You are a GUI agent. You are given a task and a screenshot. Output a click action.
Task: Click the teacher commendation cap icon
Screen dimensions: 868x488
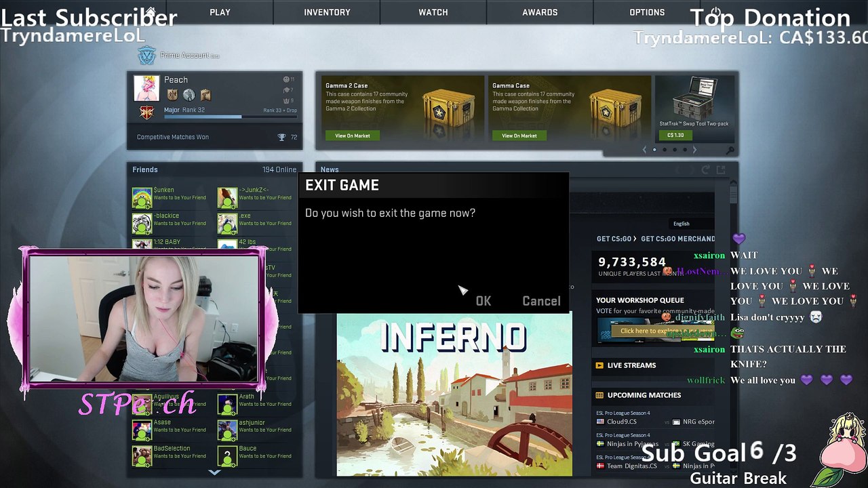pyautogui.click(x=286, y=90)
